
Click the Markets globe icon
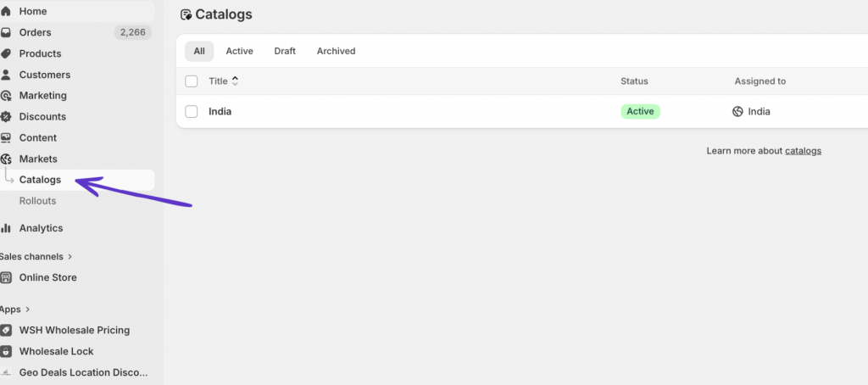pyautogui.click(x=6, y=159)
